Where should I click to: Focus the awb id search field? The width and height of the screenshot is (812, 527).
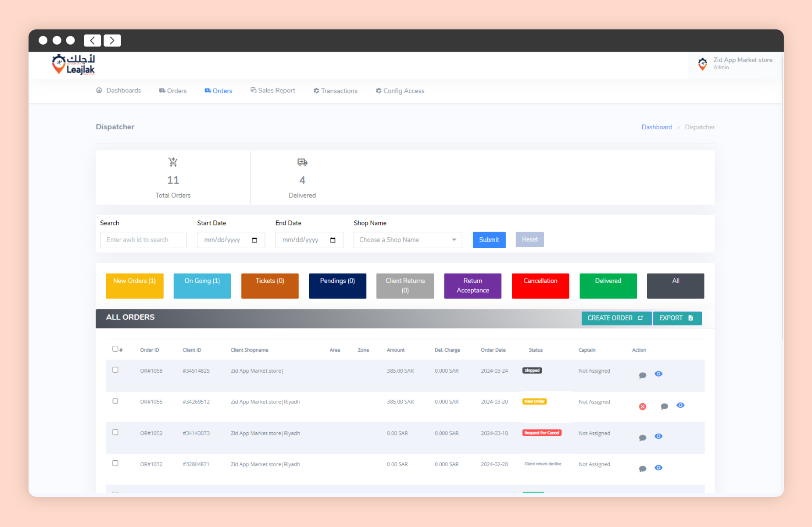click(x=143, y=240)
